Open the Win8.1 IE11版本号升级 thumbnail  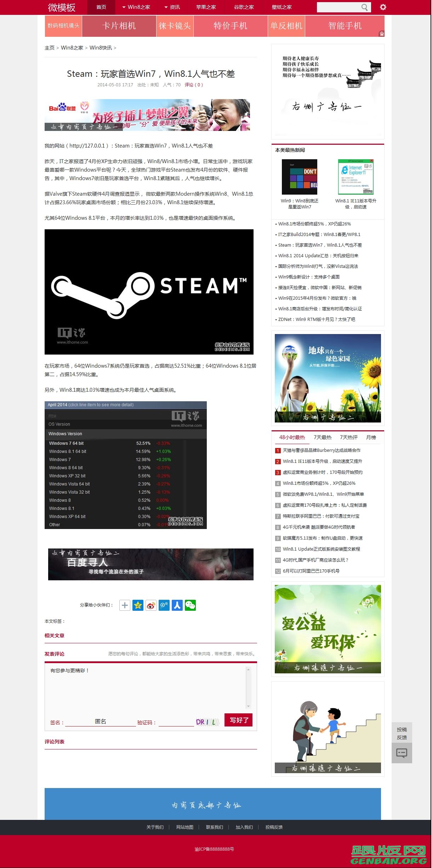click(356, 177)
